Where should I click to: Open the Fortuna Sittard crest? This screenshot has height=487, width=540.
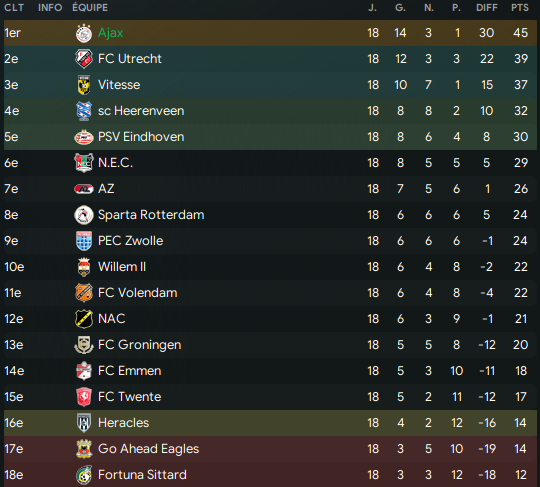(84, 475)
